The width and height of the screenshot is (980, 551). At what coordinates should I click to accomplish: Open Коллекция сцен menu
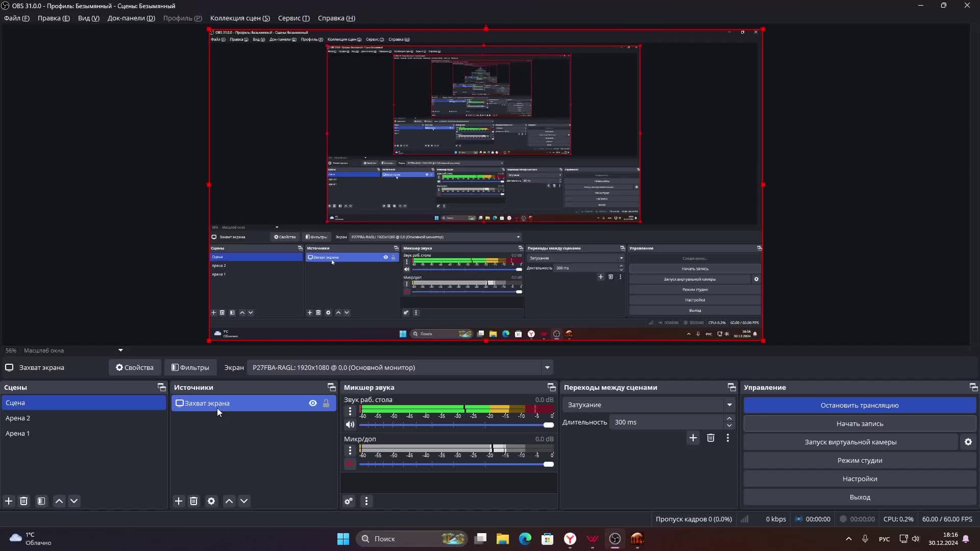[x=240, y=18]
